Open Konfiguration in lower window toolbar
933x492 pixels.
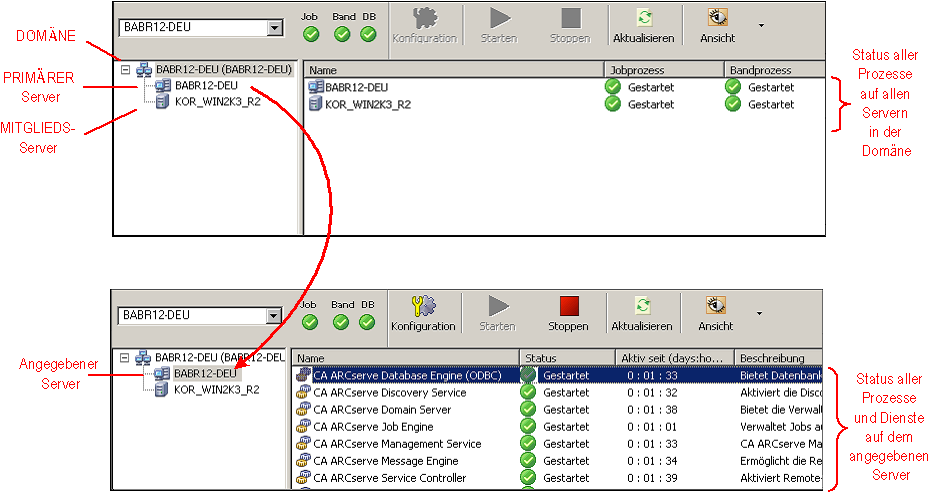pos(422,314)
